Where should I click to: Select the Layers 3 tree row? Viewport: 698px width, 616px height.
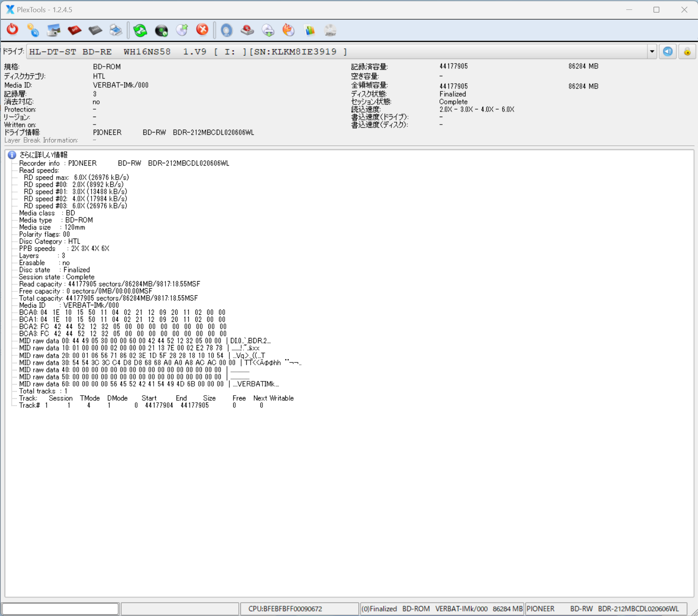pyautogui.click(x=42, y=256)
